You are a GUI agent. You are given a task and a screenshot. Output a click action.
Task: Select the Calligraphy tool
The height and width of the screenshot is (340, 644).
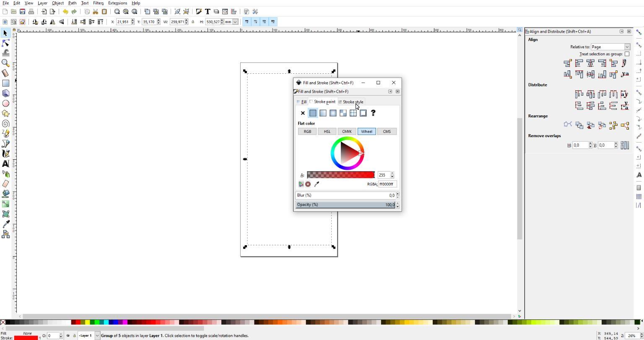[x=5, y=153]
